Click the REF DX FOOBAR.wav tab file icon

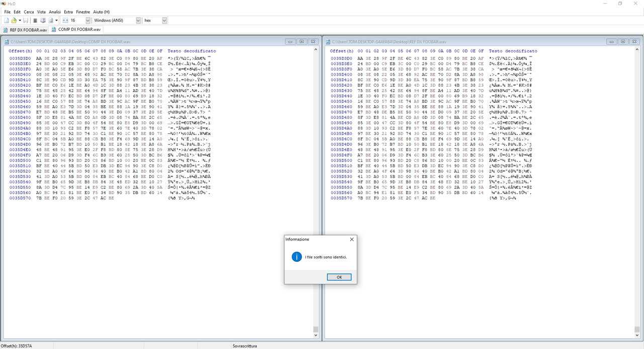tap(6, 30)
